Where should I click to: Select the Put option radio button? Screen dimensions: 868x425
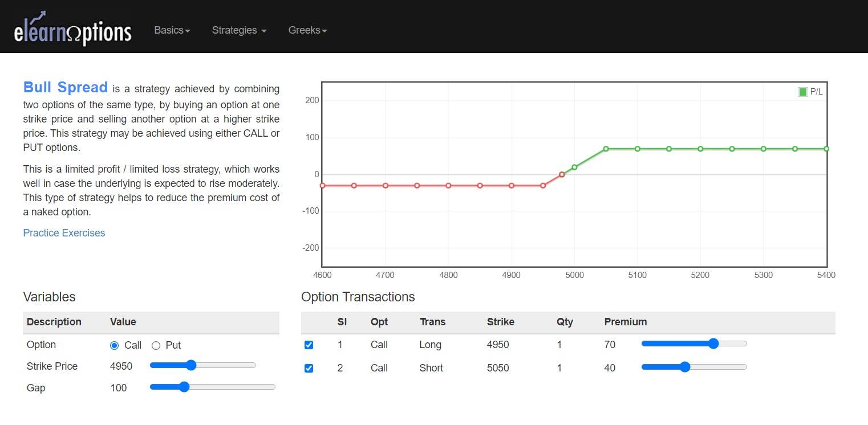click(x=156, y=345)
